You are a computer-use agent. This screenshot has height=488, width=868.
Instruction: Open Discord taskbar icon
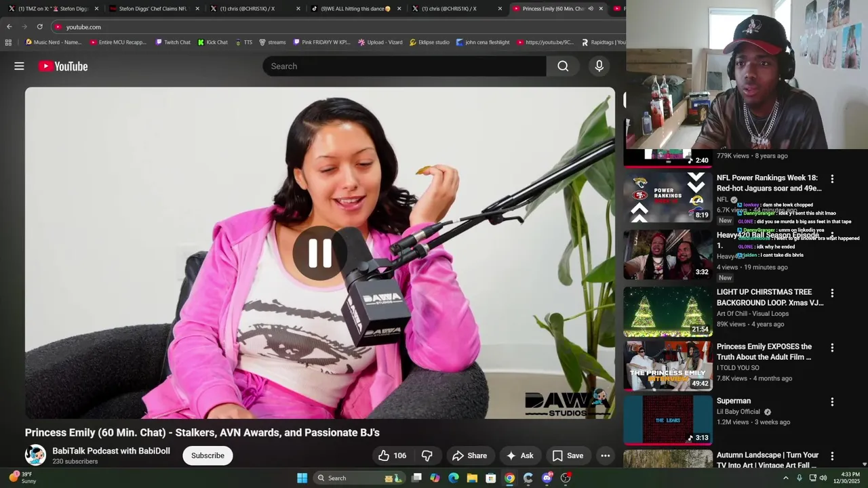547,478
